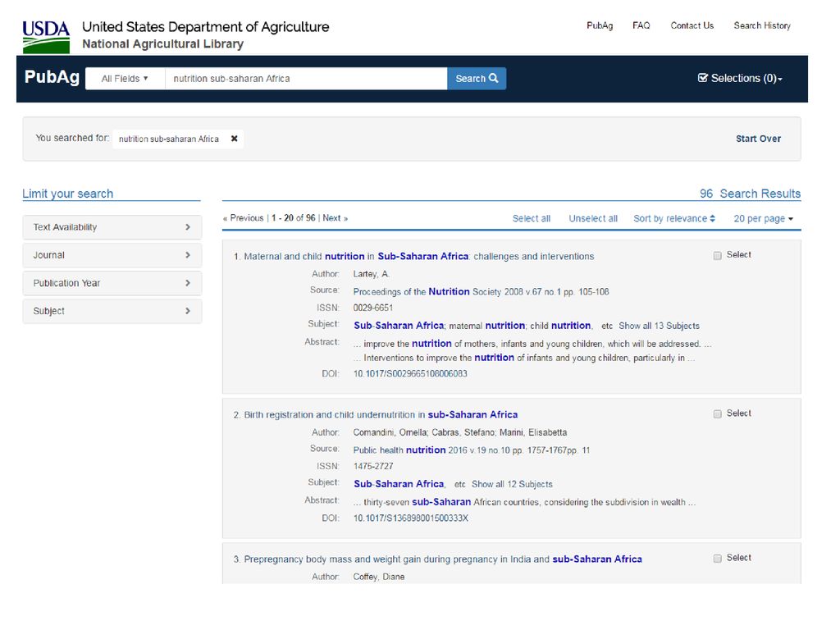Click the Start Over link
The width and height of the screenshot is (840, 630).
[x=758, y=139]
